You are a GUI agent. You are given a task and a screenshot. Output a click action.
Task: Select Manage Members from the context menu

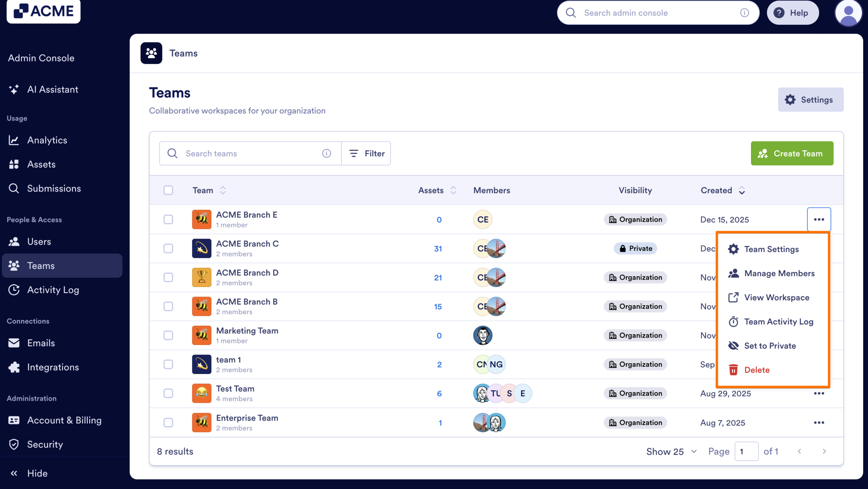click(x=780, y=273)
